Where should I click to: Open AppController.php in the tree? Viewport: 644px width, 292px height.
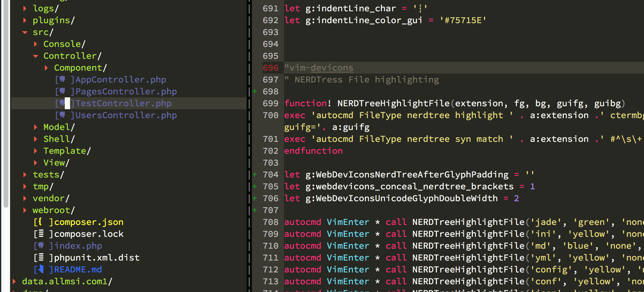click(121, 80)
